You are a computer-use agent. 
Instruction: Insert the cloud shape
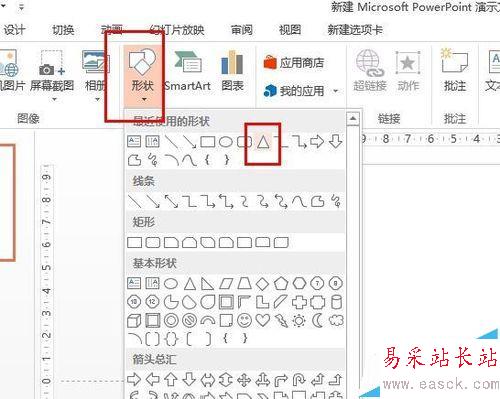click(x=336, y=321)
